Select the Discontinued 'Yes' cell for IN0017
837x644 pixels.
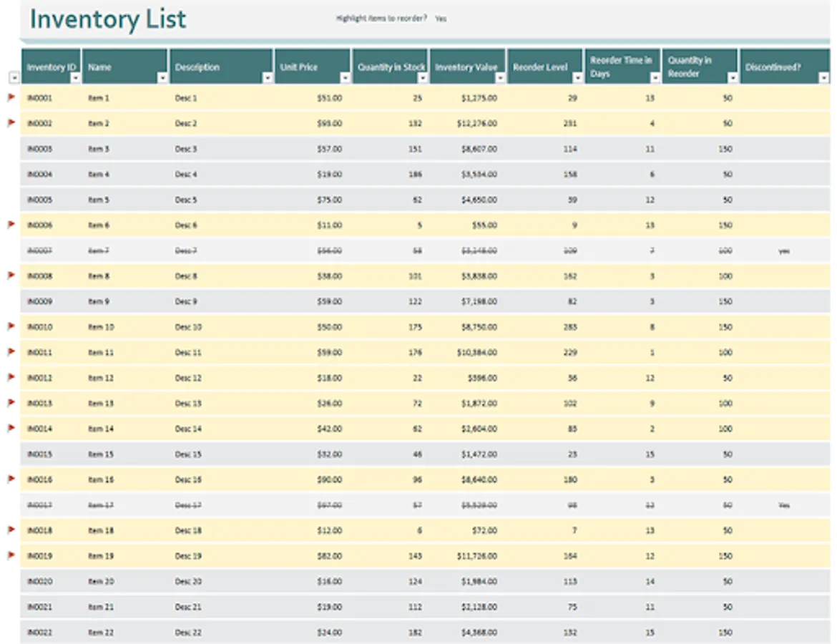tap(784, 505)
